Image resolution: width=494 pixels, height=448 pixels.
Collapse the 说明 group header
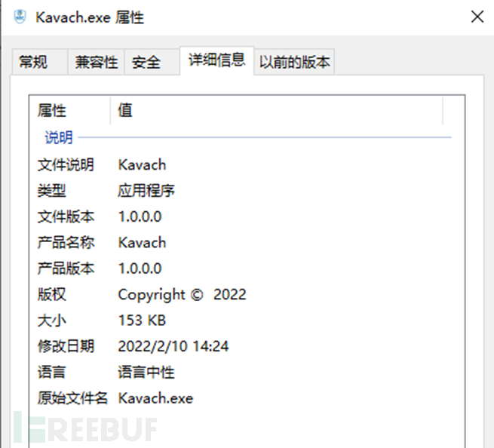click(59, 137)
